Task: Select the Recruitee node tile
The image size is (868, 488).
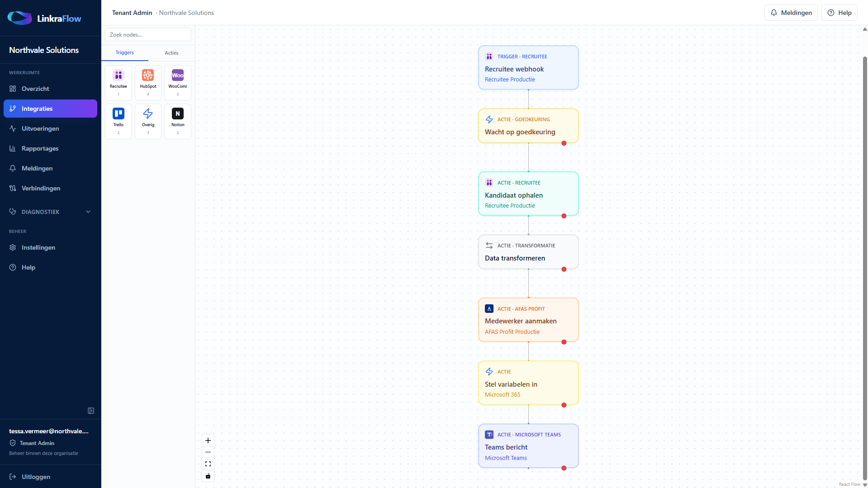Action: (119, 83)
